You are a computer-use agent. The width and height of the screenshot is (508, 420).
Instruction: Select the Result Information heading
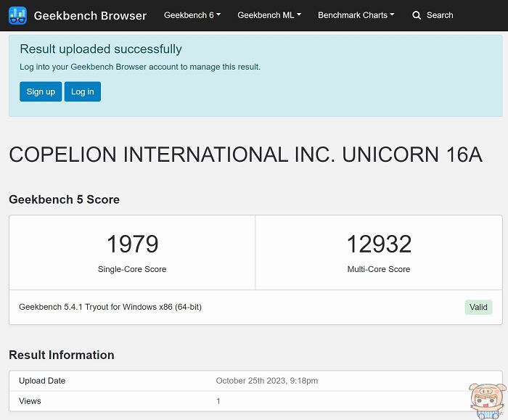click(62, 355)
